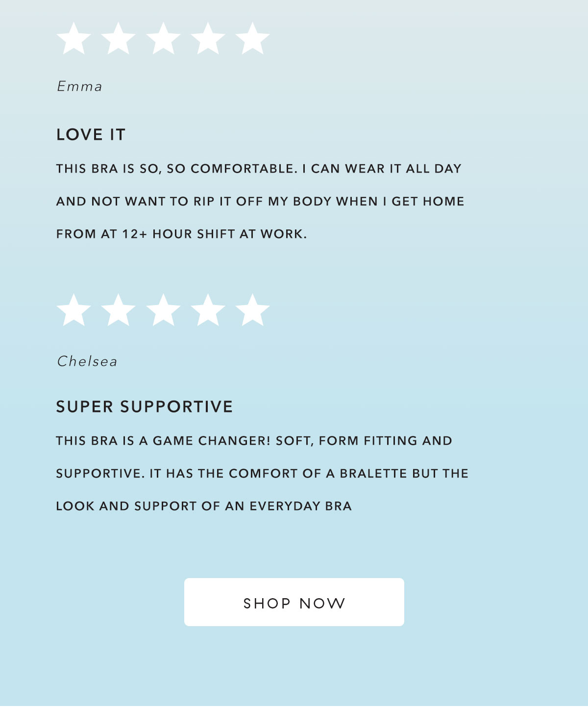The height and width of the screenshot is (708, 588).
Task: Click the 'comfort of a bralette' line
Action: coord(262,474)
